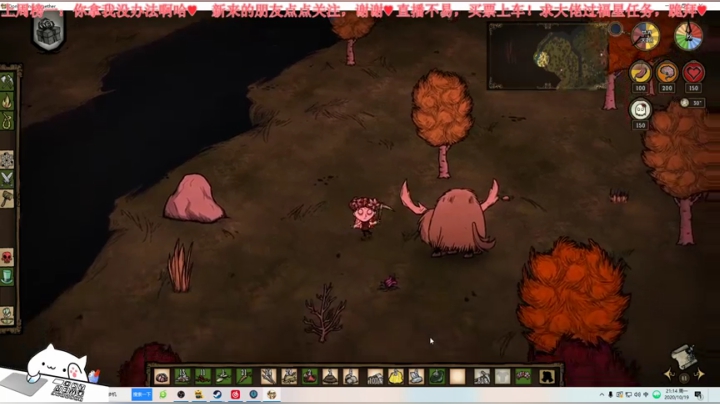720x404 pixels.
Task: Select the yellow gold item in inventory
Action: pyautogui.click(x=396, y=376)
